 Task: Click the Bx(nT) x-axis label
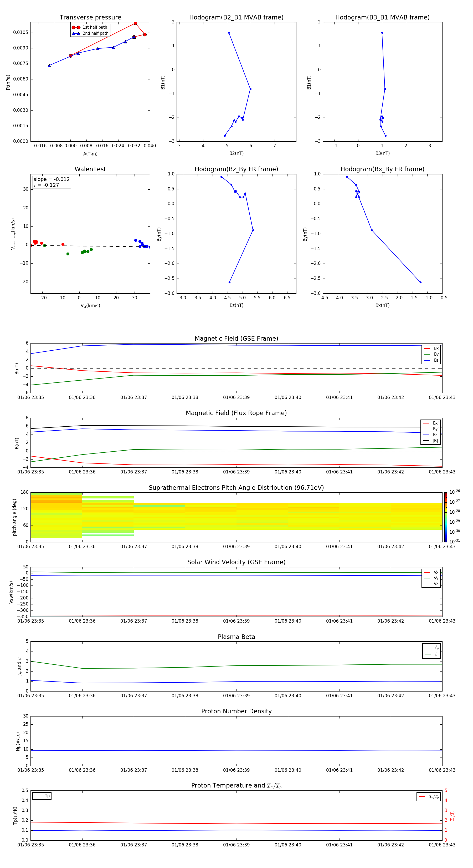coord(382,305)
